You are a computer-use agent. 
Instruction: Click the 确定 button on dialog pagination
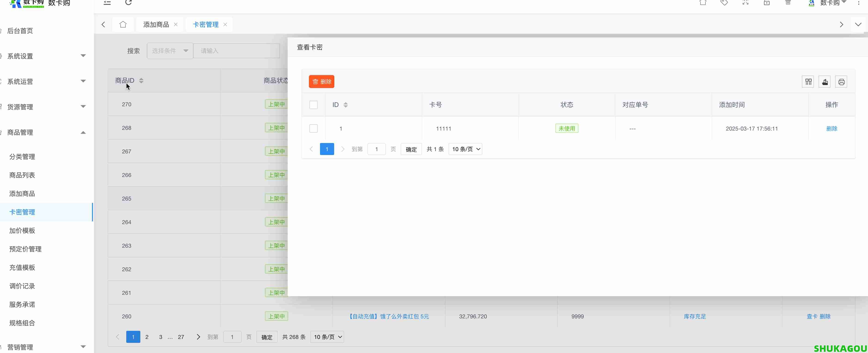pyautogui.click(x=411, y=149)
